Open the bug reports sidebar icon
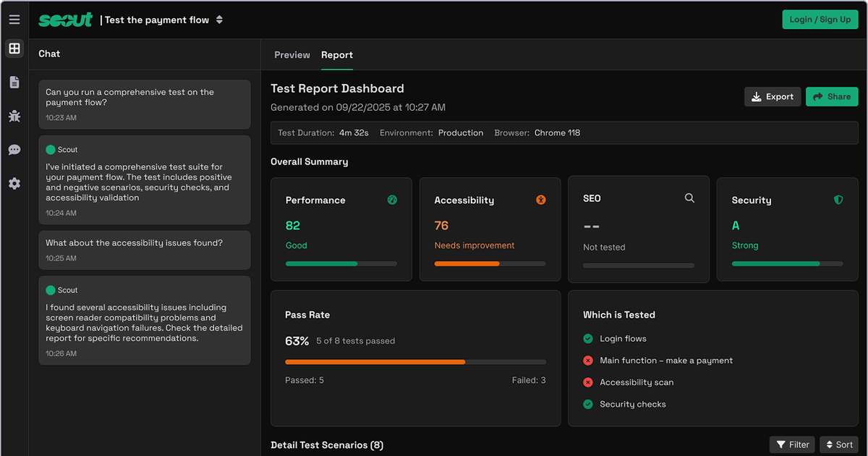 pyautogui.click(x=14, y=116)
